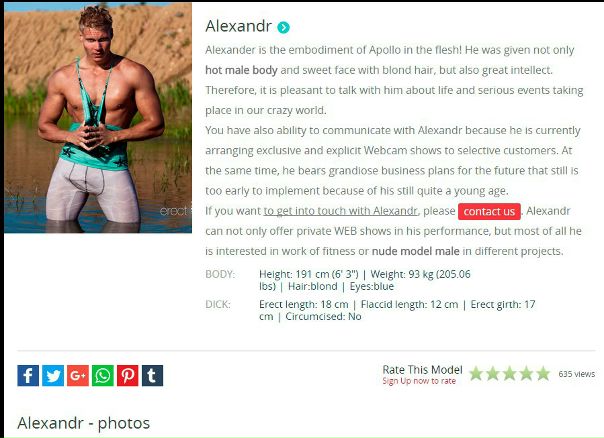This screenshot has height=438, width=604.
Task: Pin the profile using Pinterest icon
Action: [x=128, y=375]
